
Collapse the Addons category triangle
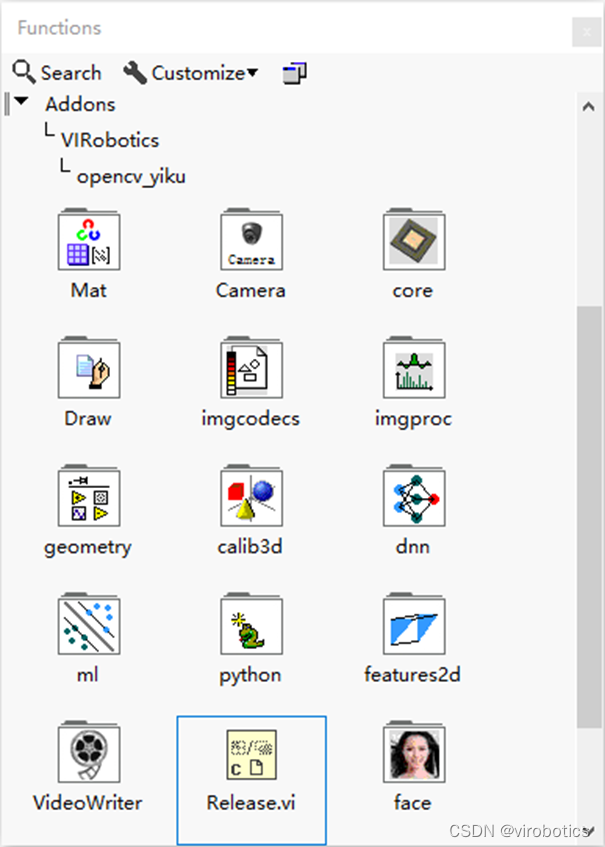pyautogui.click(x=21, y=101)
